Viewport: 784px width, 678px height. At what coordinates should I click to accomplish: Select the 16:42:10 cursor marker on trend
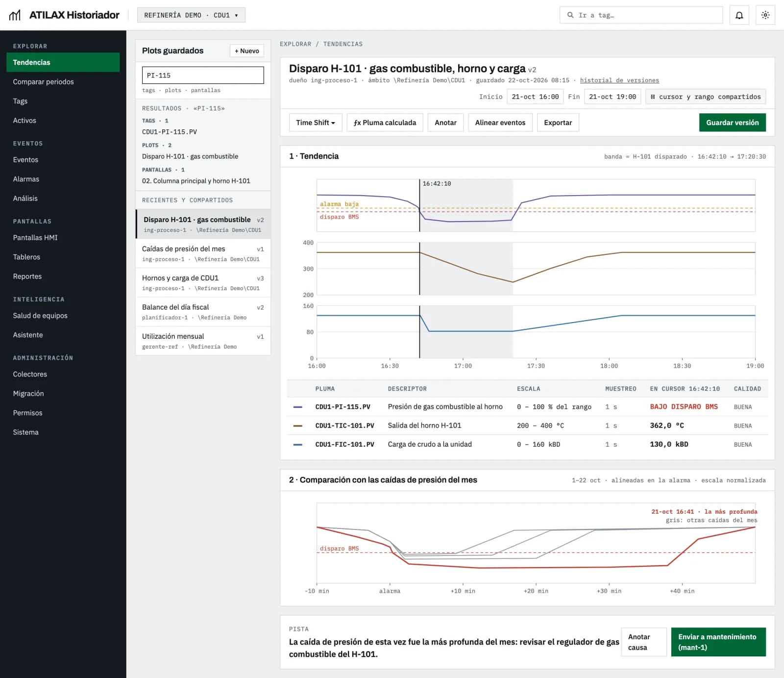(x=437, y=184)
